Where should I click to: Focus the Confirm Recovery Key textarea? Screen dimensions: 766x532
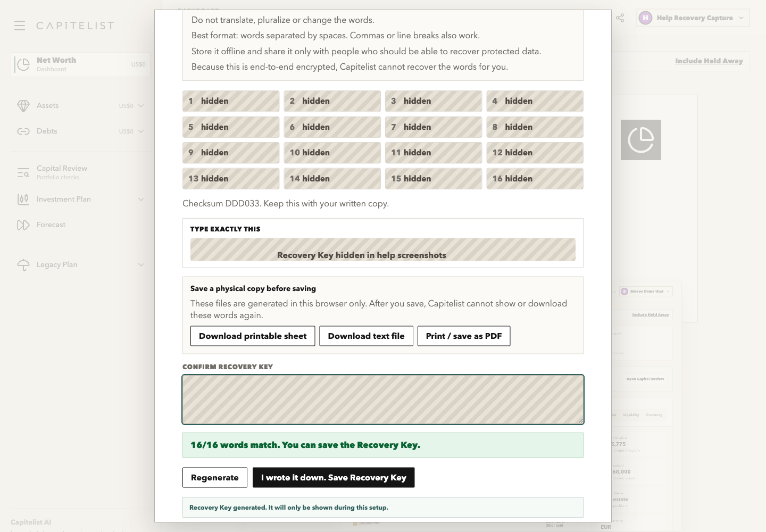pos(383,400)
